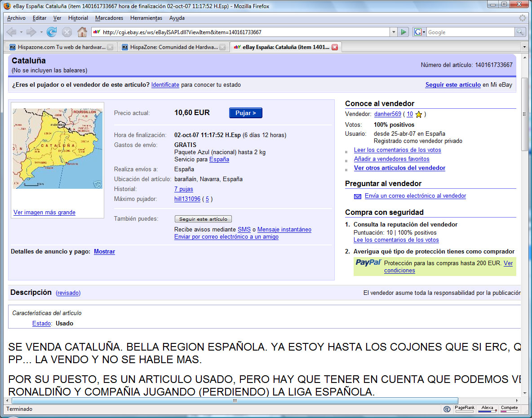
Task: Click the España shipping service link
Action: point(219,160)
